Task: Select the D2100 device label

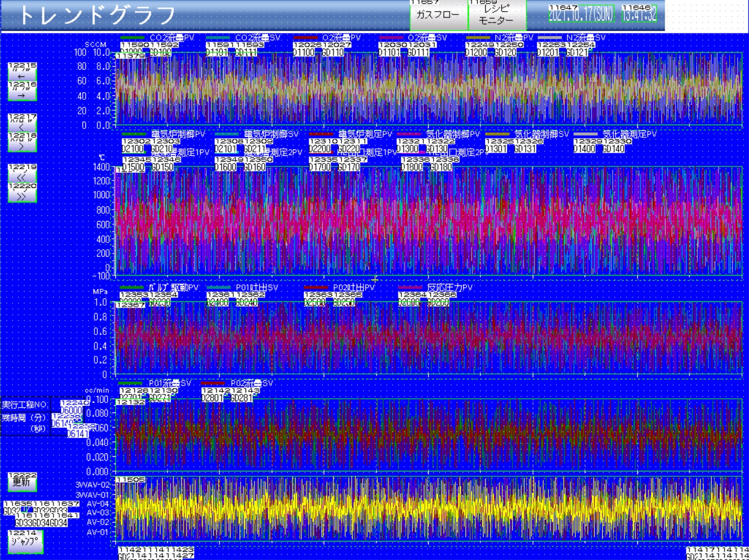Action: pyautogui.click(x=133, y=149)
